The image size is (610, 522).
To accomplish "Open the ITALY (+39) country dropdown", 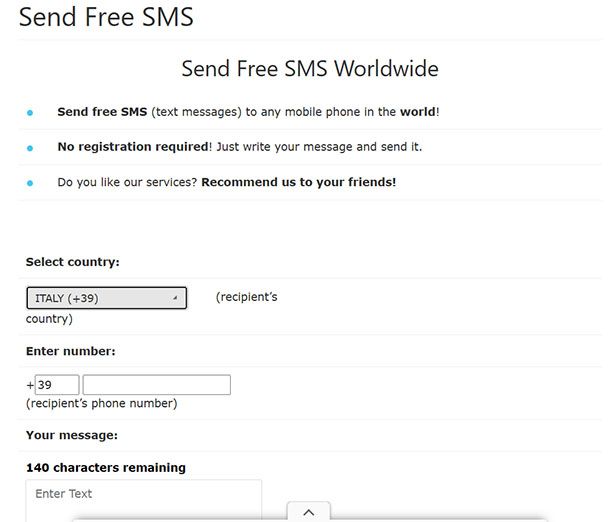I will pos(105,298).
